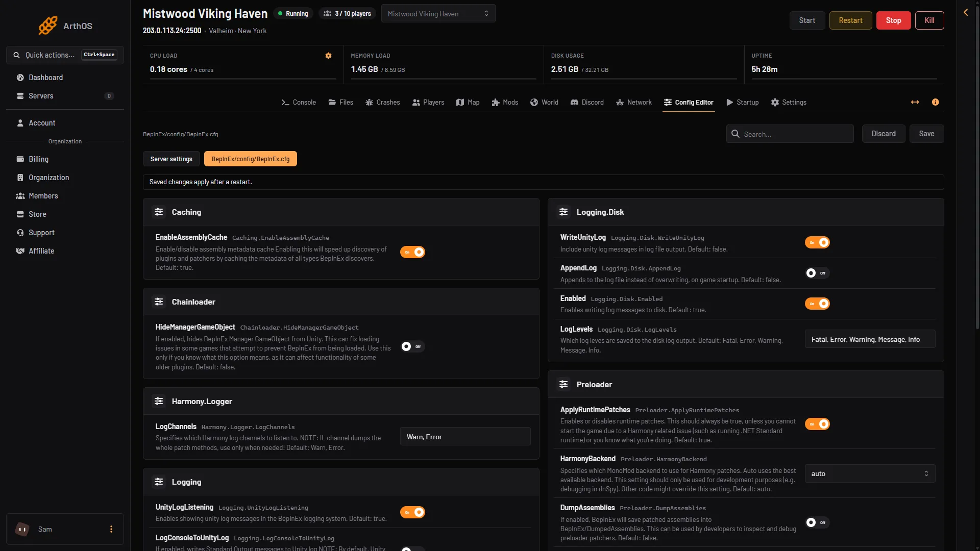The image size is (980, 551).
Task: Collapse the right side panel chevron
Action: point(966,12)
